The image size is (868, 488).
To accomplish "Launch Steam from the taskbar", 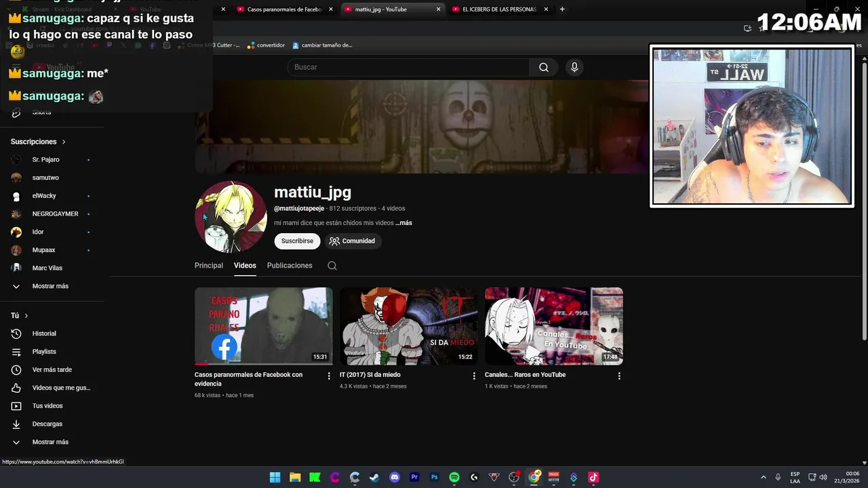I will point(374,477).
